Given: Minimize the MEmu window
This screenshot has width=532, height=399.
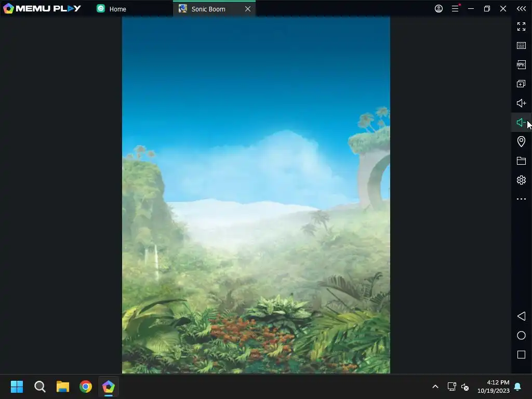Looking at the screenshot, I should coord(471,8).
